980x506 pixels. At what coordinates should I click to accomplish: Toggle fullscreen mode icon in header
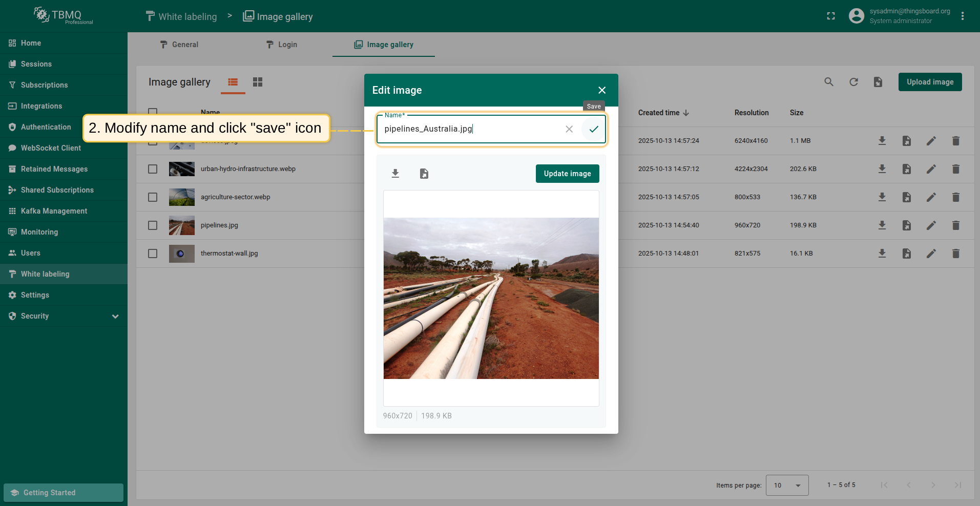[830, 16]
